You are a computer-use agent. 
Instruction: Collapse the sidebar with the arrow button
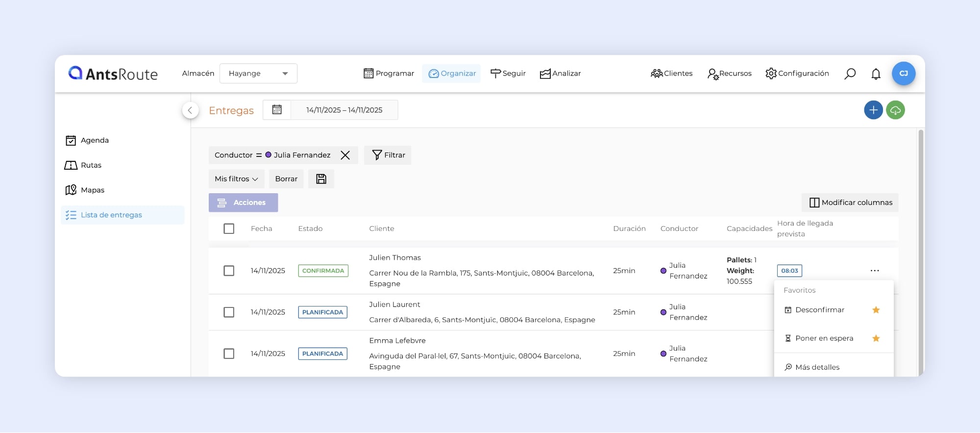[x=190, y=110]
